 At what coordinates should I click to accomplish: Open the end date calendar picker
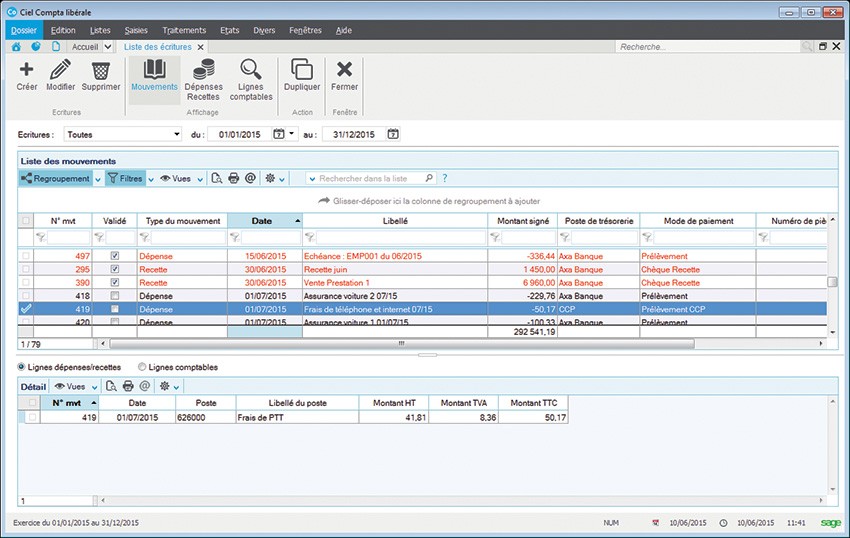(394, 134)
